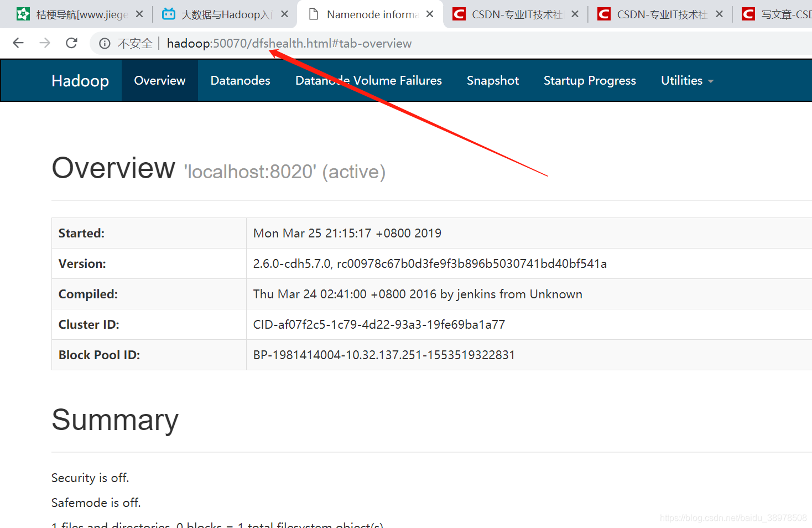
Task: Open the site info 'not secure' icon
Action: (105, 44)
